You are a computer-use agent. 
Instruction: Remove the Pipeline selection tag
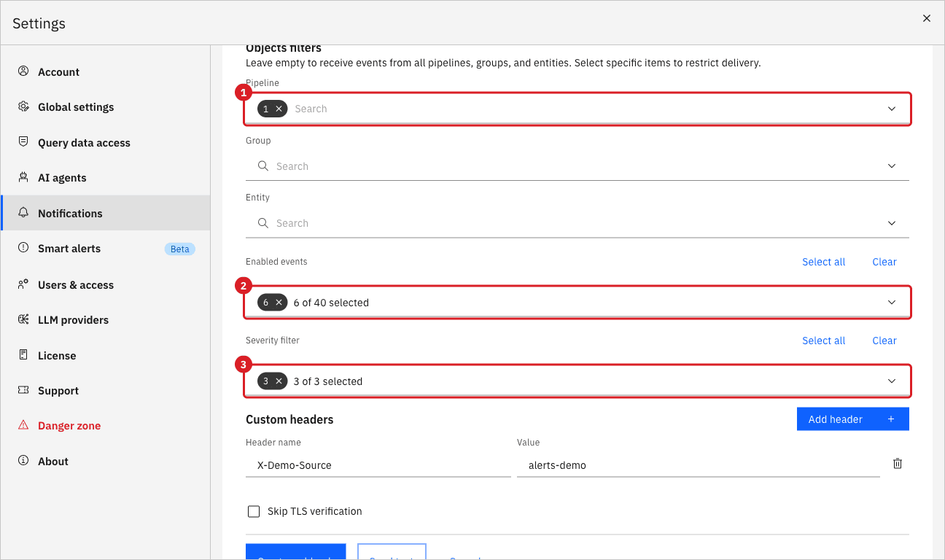(x=279, y=109)
